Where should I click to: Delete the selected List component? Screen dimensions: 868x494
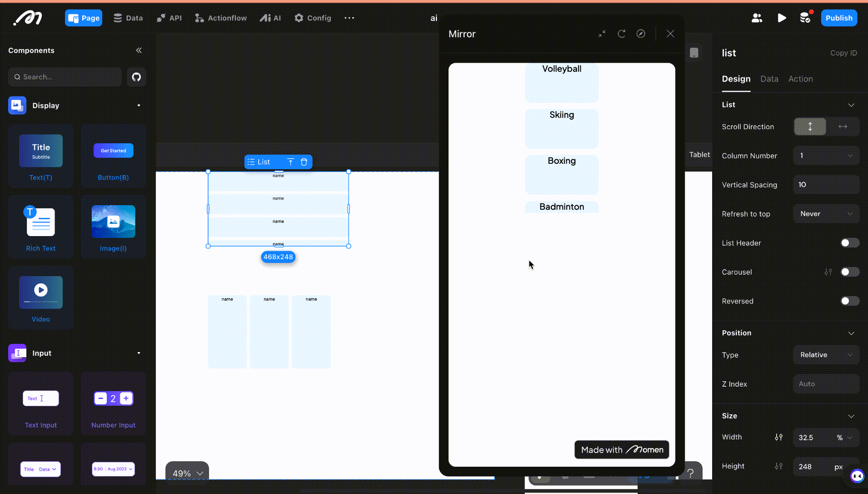click(304, 162)
